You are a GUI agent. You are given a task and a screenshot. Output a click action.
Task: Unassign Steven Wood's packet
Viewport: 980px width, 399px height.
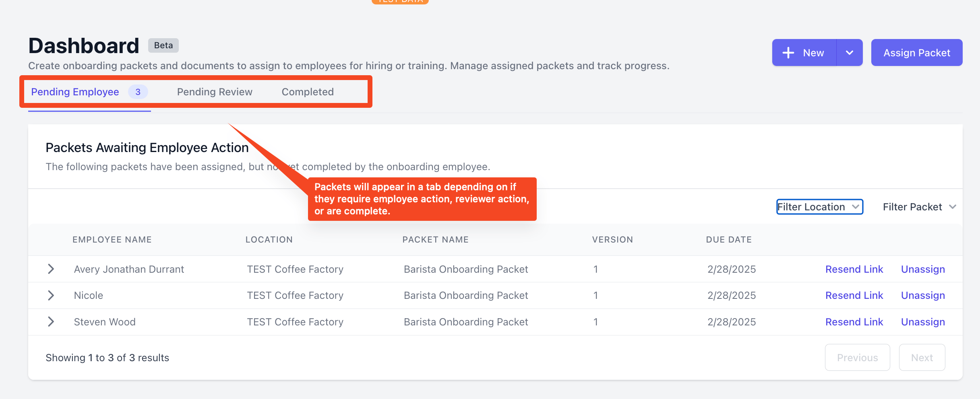[x=923, y=322]
